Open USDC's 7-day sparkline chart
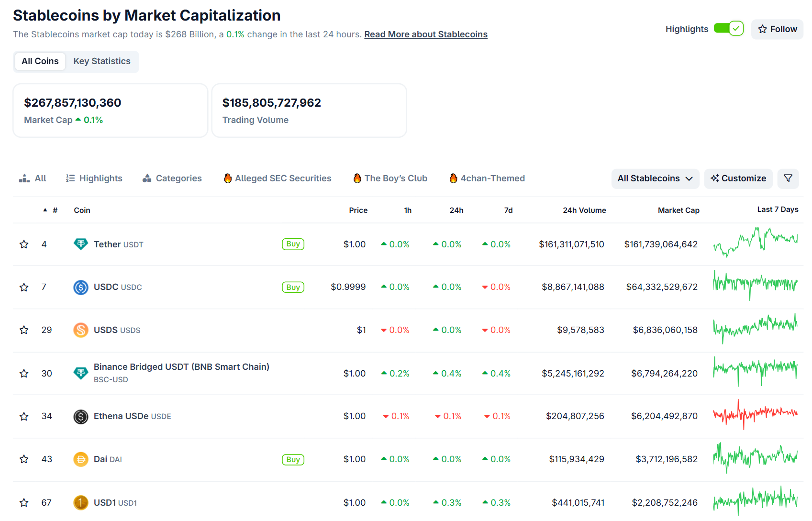 coord(756,285)
